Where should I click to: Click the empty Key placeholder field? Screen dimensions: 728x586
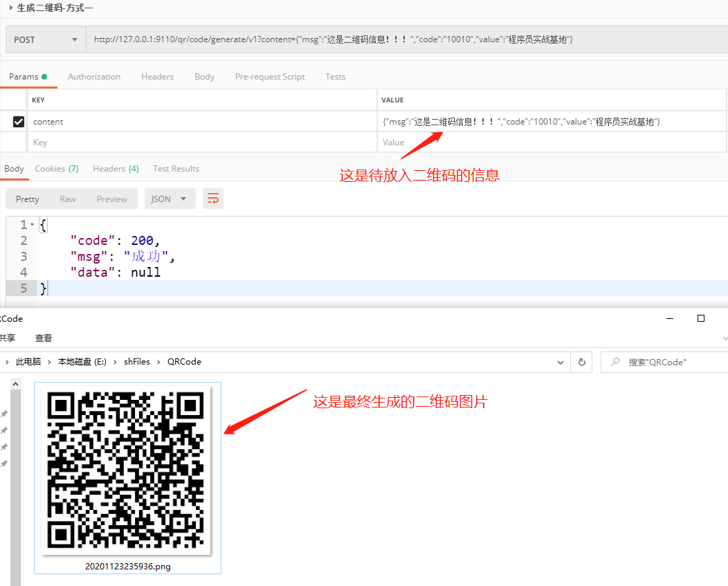pos(203,142)
